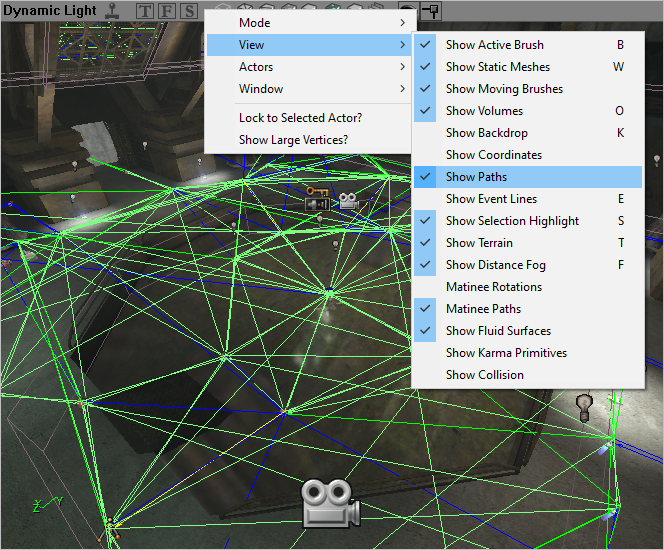Toggle Show Distance Fog off
Screen dimensions: 664x550
[495, 265]
